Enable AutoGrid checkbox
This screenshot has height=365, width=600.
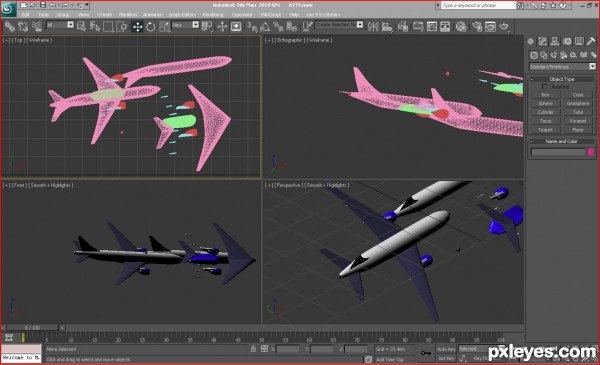545,87
